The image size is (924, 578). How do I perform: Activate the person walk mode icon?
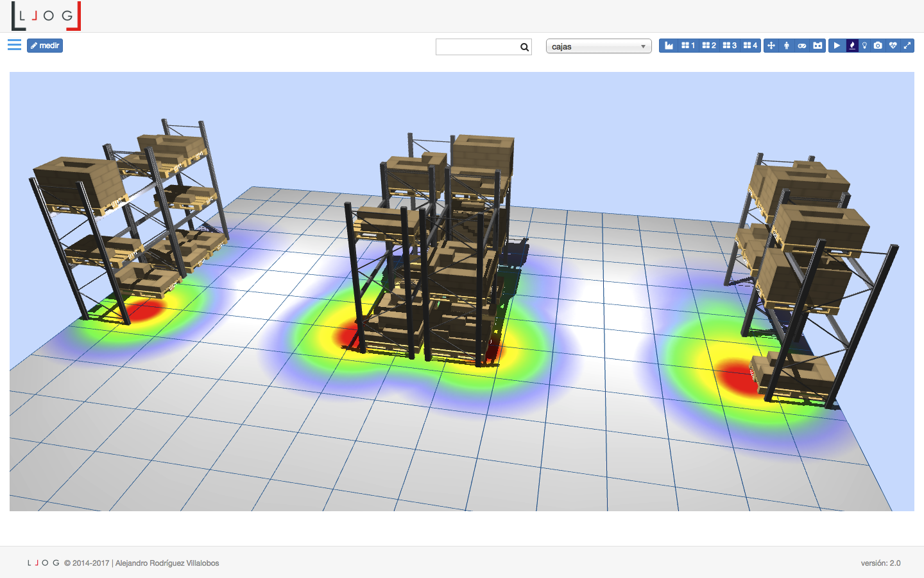(x=787, y=46)
